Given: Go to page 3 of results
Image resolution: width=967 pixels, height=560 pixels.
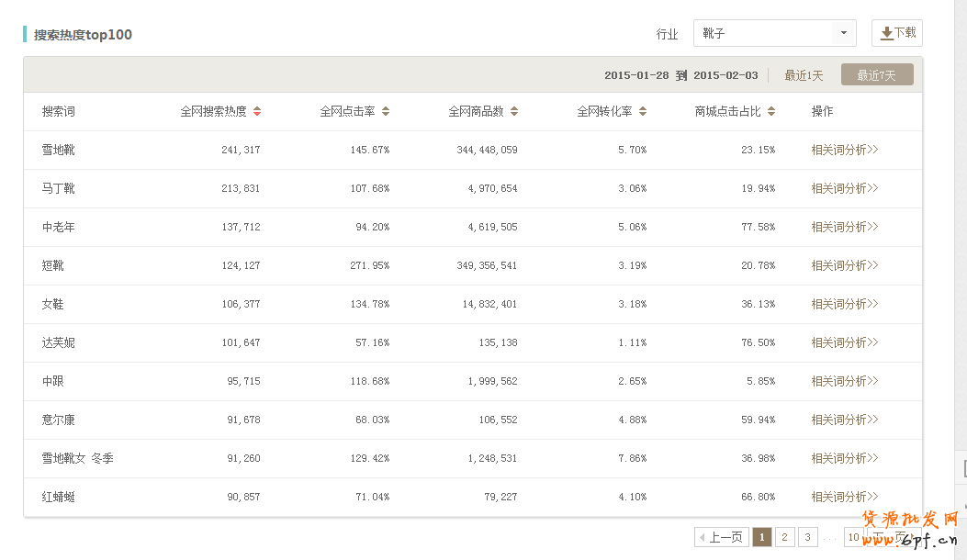Looking at the screenshot, I should pyautogui.click(x=808, y=537).
